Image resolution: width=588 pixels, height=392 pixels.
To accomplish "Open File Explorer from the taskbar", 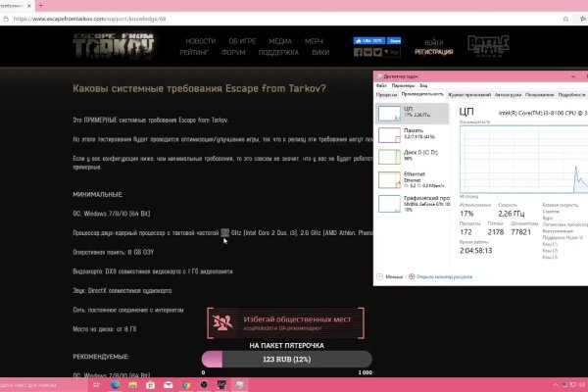I will [x=132, y=385].
